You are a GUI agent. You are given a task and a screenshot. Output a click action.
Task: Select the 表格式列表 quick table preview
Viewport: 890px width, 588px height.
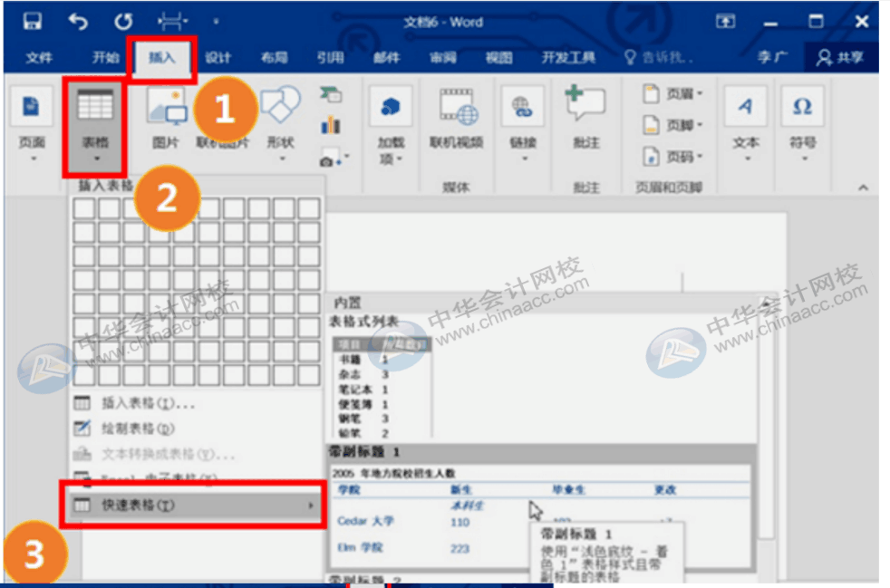[382, 387]
